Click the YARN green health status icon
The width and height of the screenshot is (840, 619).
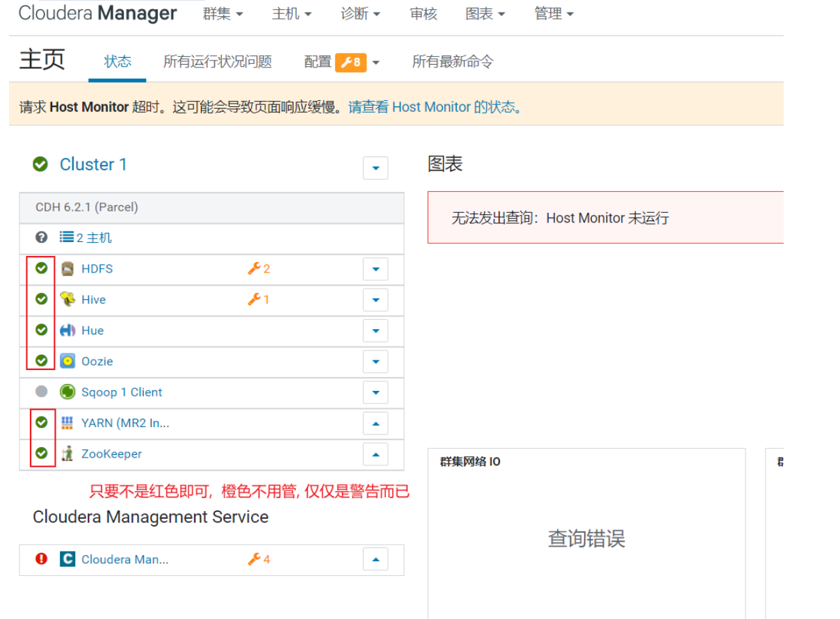pyautogui.click(x=42, y=421)
